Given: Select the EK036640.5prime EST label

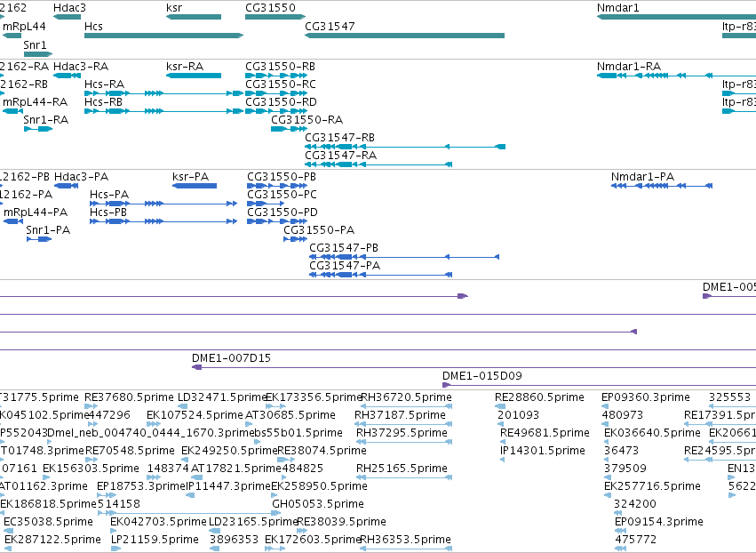Looking at the screenshot, I should point(652,433).
